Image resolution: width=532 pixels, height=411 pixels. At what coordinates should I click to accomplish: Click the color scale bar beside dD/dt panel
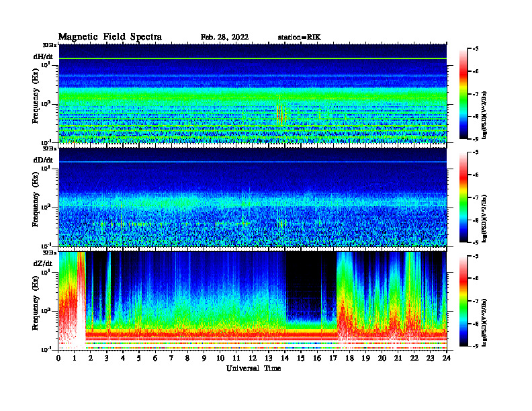(x=463, y=197)
